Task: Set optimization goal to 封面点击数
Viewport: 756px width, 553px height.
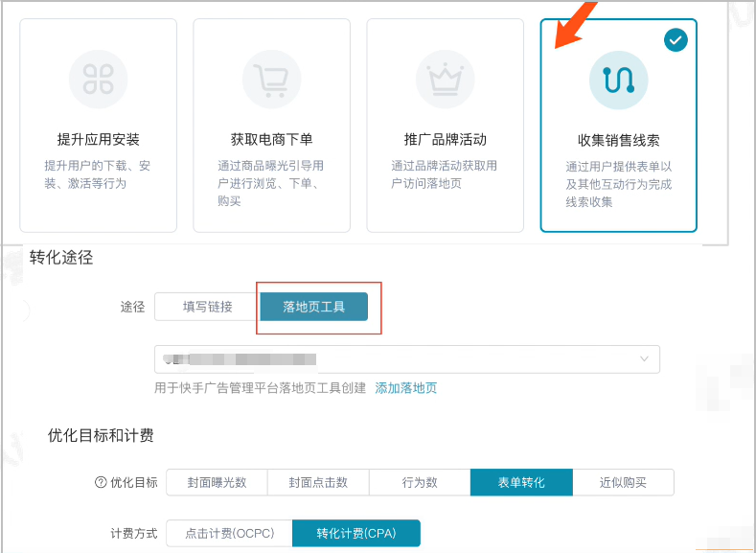Action: pyautogui.click(x=318, y=482)
